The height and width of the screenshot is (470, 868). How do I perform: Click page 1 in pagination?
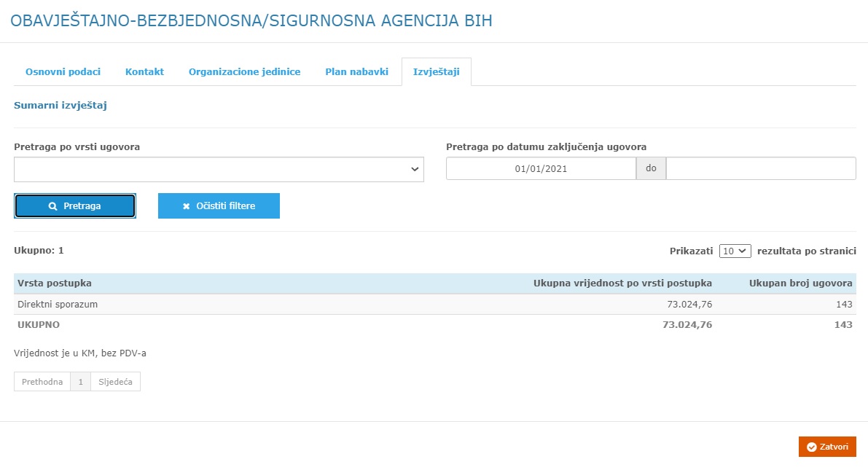[x=80, y=381]
